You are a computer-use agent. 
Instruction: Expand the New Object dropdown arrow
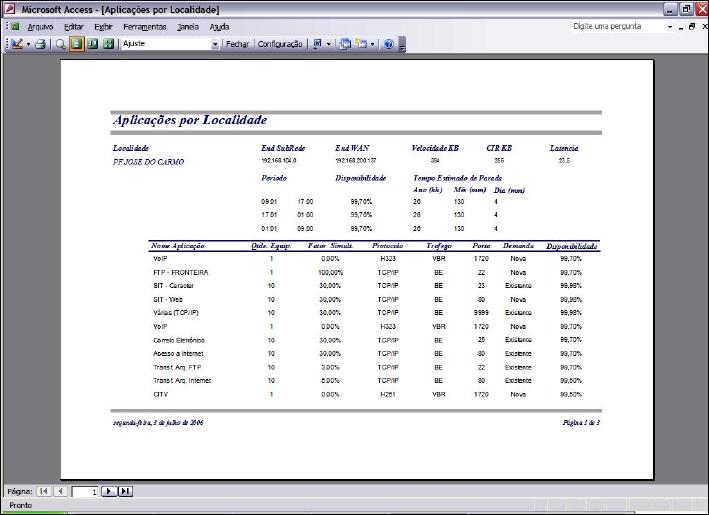point(372,44)
